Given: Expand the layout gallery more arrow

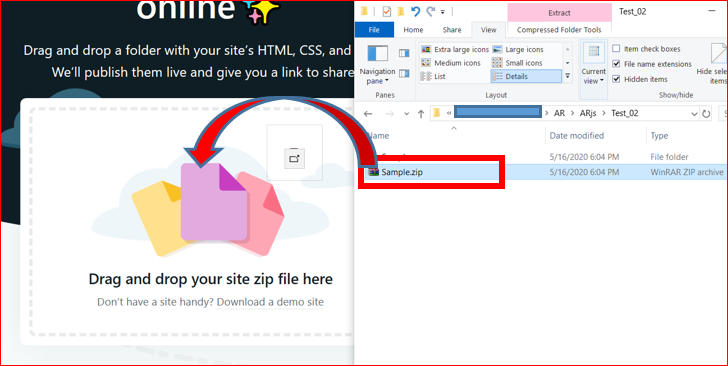Looking at the screenshot, I should click(x=567, y=76).
